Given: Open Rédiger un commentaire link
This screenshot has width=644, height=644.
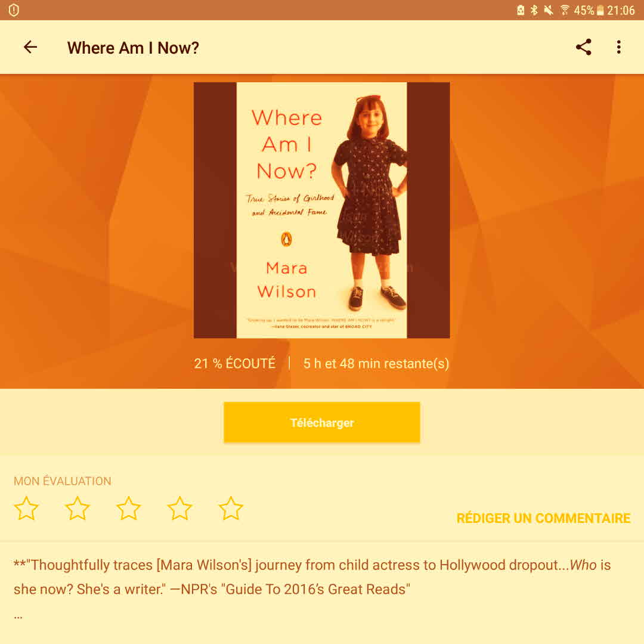Looking at the screenshot, I should pyautogui.click(x=543, y=518).
